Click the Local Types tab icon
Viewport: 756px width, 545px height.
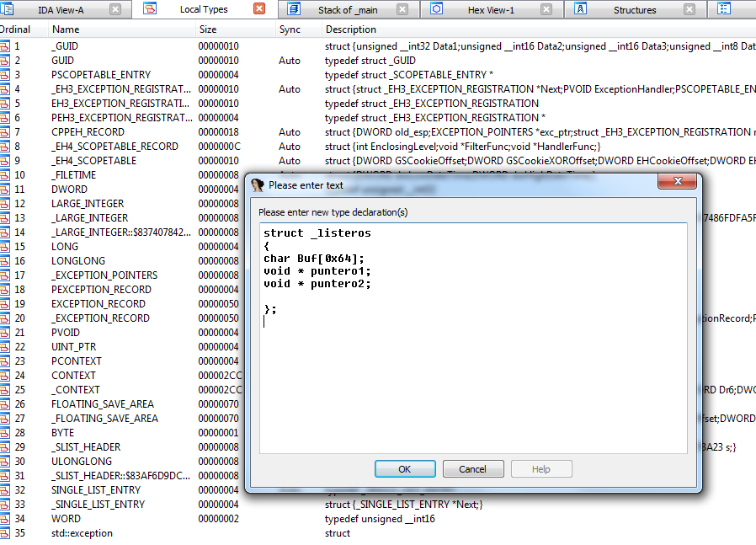tap(150, 9)
